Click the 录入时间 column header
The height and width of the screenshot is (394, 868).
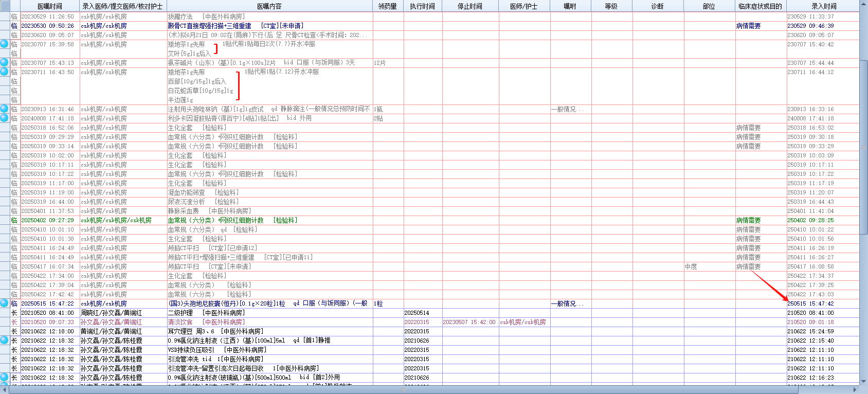coord(824,6)
